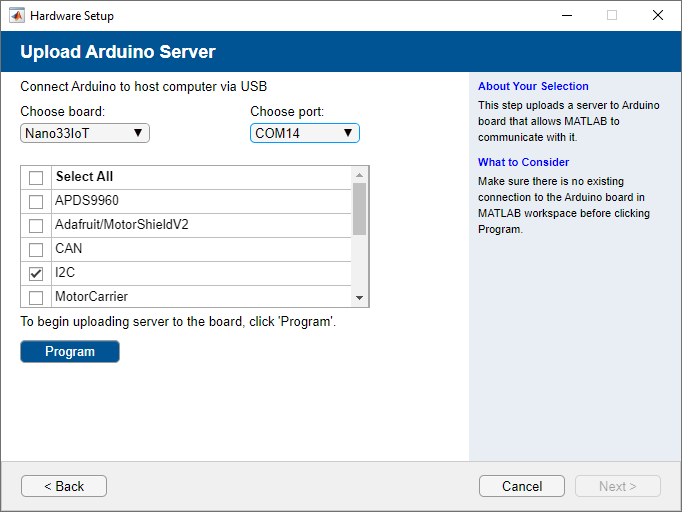Click the APDS9960 list entry text
The width and height of the screenshot is (682, 512).
click(x=87, y=201)
